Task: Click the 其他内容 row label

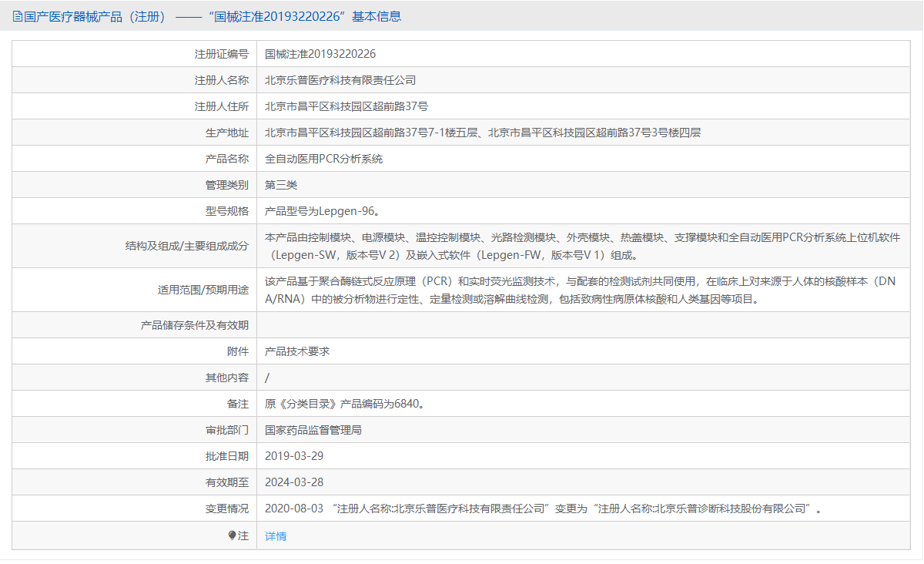Action: (x=227, y=378)
